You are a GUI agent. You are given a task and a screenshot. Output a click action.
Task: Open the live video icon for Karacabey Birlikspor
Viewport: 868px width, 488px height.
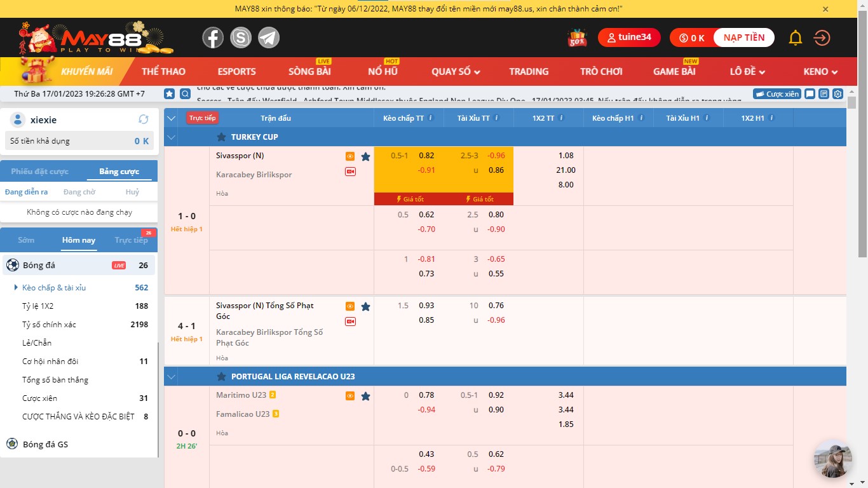pos(350,172)
